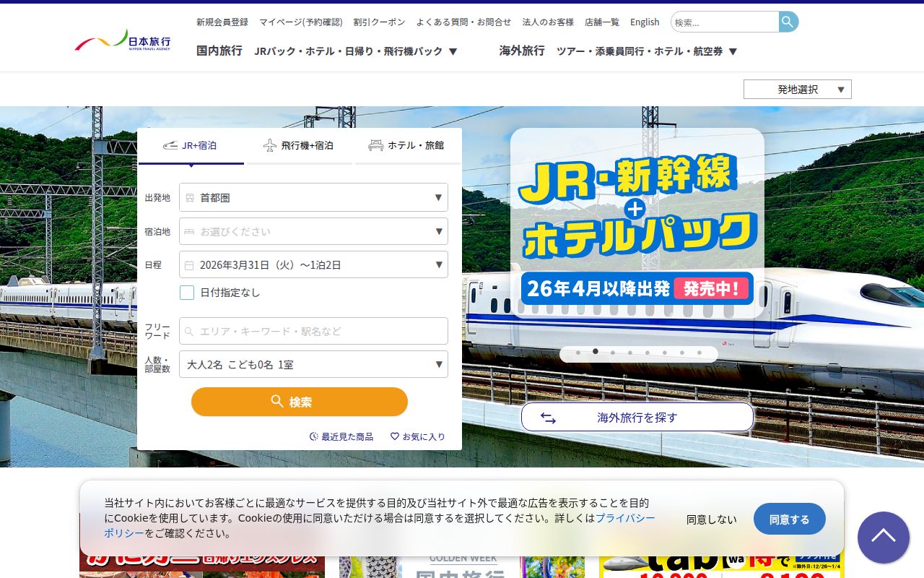Click the JR・新幹線+ホテルパック banner
The width and height of the screenshot is (924, 578).
click(x=637, y=223)
